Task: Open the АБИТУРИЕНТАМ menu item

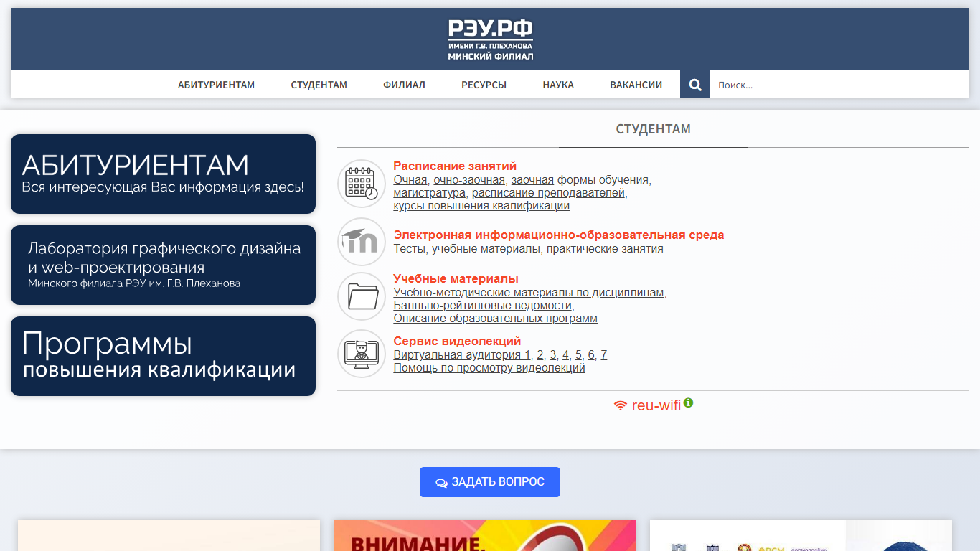Action: click(x=217, y=85)
